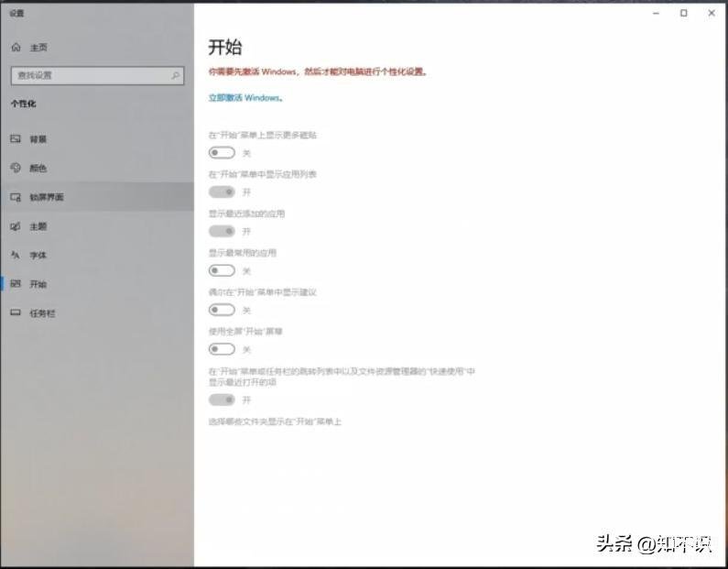Viewport: 728px width, 569px height.
Task: Toggle 在"开始"菜单上显示更多磁贴 switch
Action: [x=222, y=153]
